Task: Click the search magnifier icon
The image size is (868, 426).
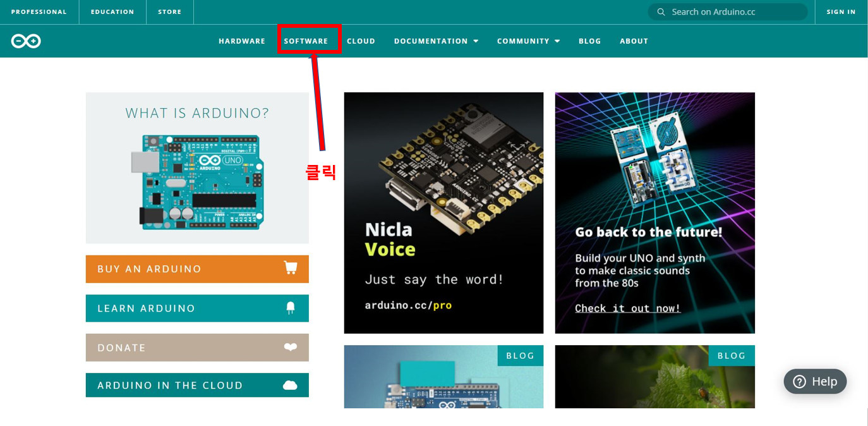Action: [x=661, y=12]
